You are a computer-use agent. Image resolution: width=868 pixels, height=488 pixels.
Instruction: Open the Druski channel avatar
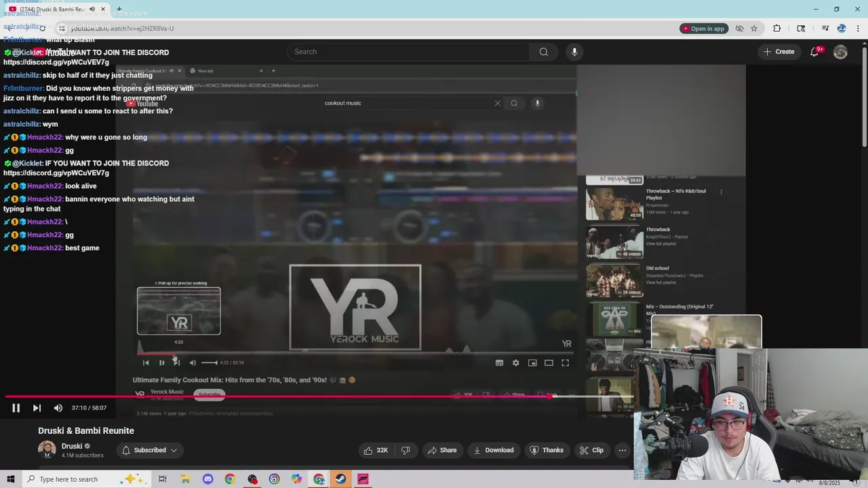47,450
